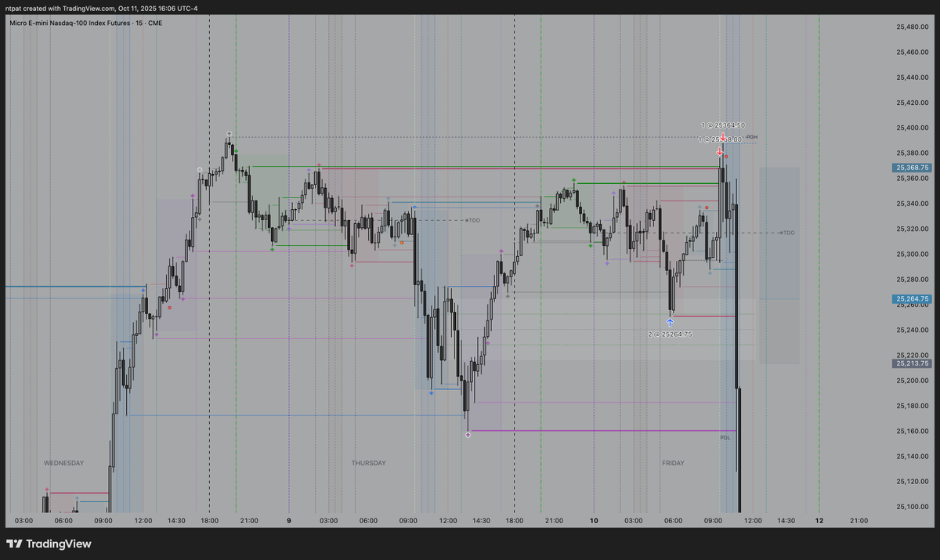The height and width of the screenshot is (560, 940).
Task: Click date label 12 on the time axis
Action: point(819,520)
